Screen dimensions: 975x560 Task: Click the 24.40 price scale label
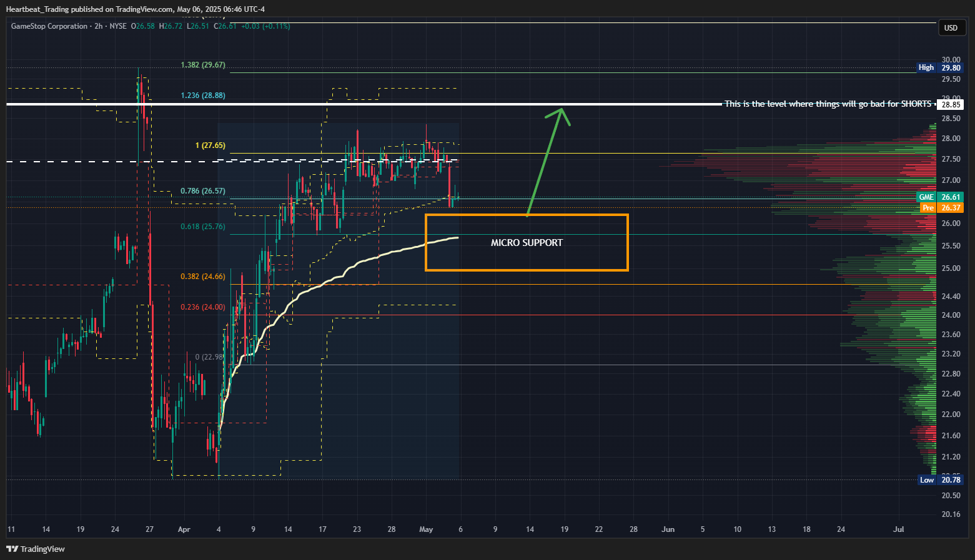coord(951,297)
